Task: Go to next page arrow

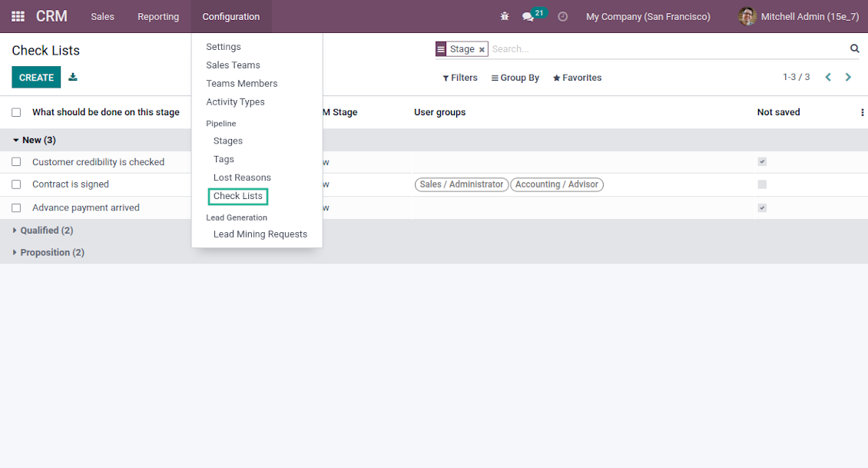Action: pyautogui.click(x=848, y=77)
